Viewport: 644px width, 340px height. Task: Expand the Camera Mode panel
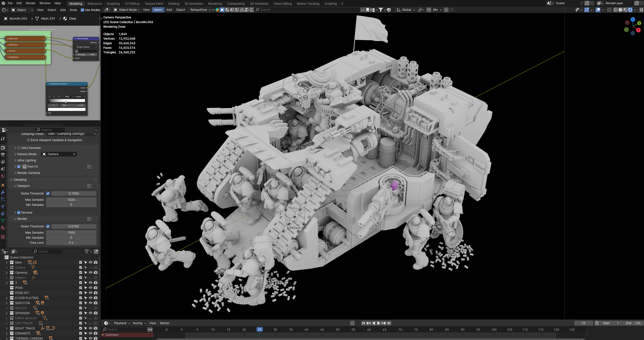click(x=15, y=154)
